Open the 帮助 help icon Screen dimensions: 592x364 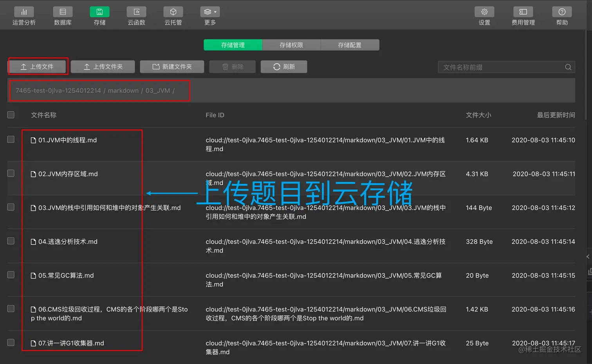pos(562,12)
